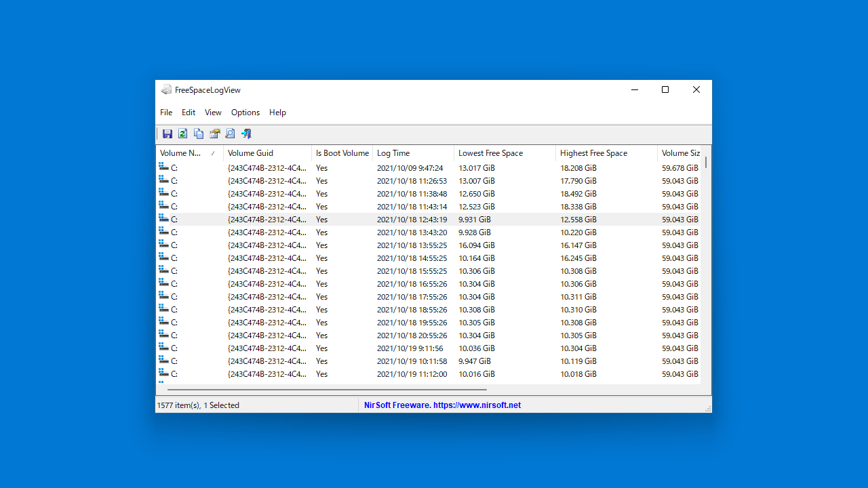Sort by the Is Boot Volume column header
The height and width of the screenshot is (488, 868).
pyautogui.click(x=342, y=153)
